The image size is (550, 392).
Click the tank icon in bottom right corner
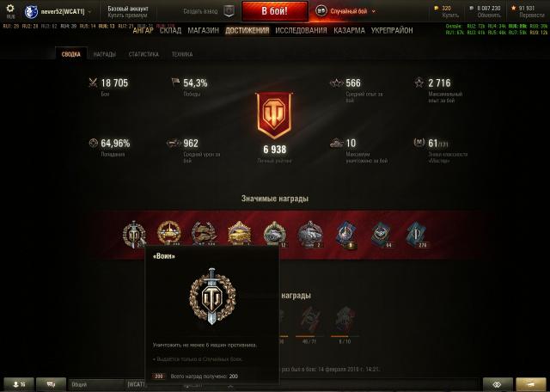pos(531,384)
